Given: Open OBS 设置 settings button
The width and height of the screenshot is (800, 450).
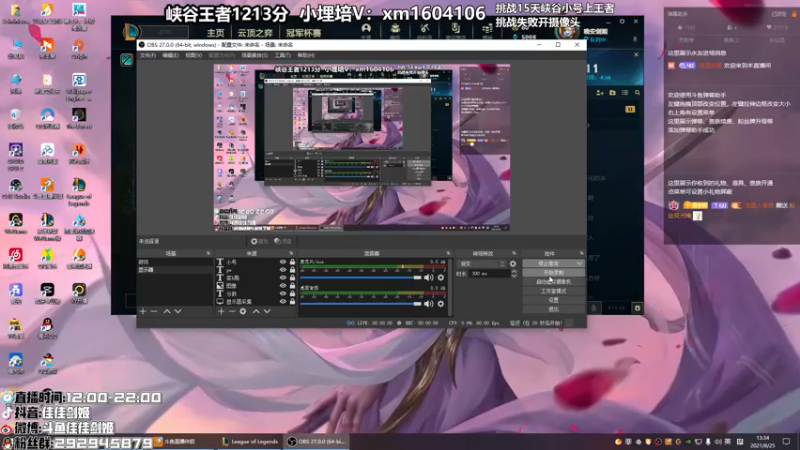Looking at the screenshot, I should pos(554,300).
